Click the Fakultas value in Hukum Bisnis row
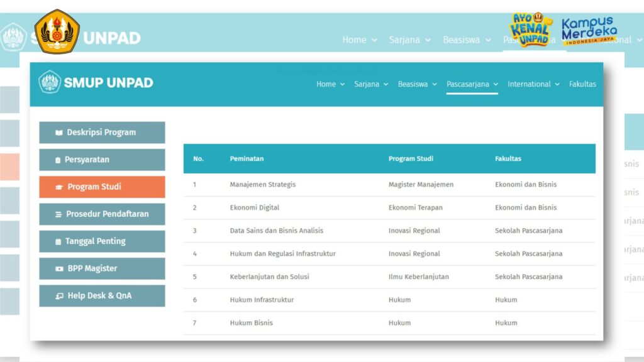 (x=506, y=323)
